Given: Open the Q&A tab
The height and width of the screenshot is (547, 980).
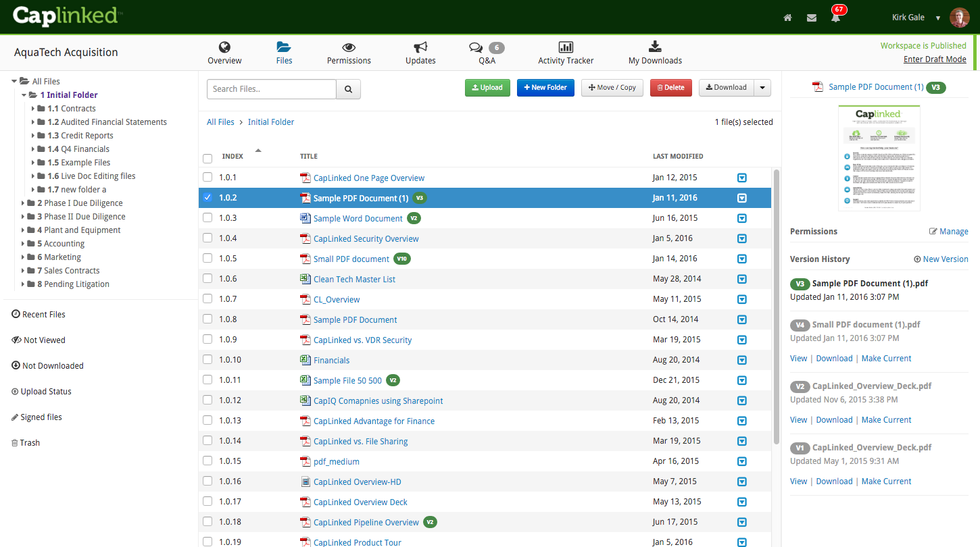Looking at the screenshot, I should [x=487, y=53].
